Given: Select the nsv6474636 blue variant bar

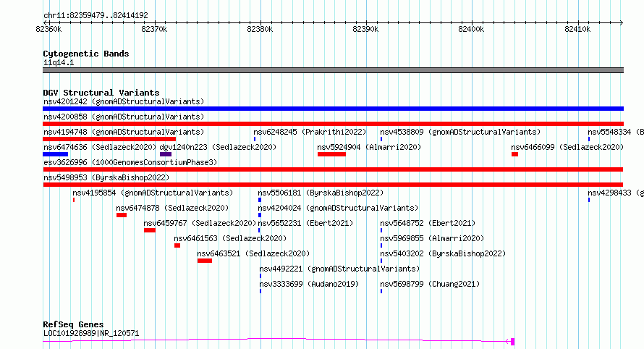Looking at the screenshot, I should [x=56, y=154].
